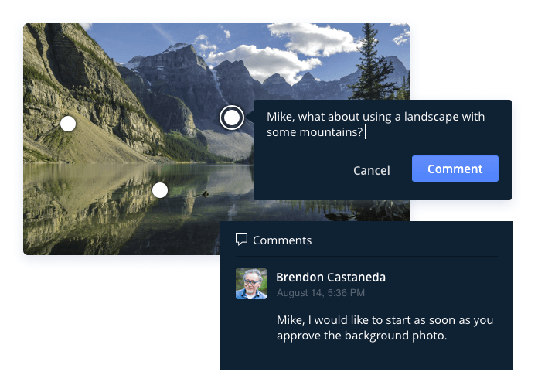Select the active ringed comment marker
Viewport: 538px width, 392px height.
[232, 118]
